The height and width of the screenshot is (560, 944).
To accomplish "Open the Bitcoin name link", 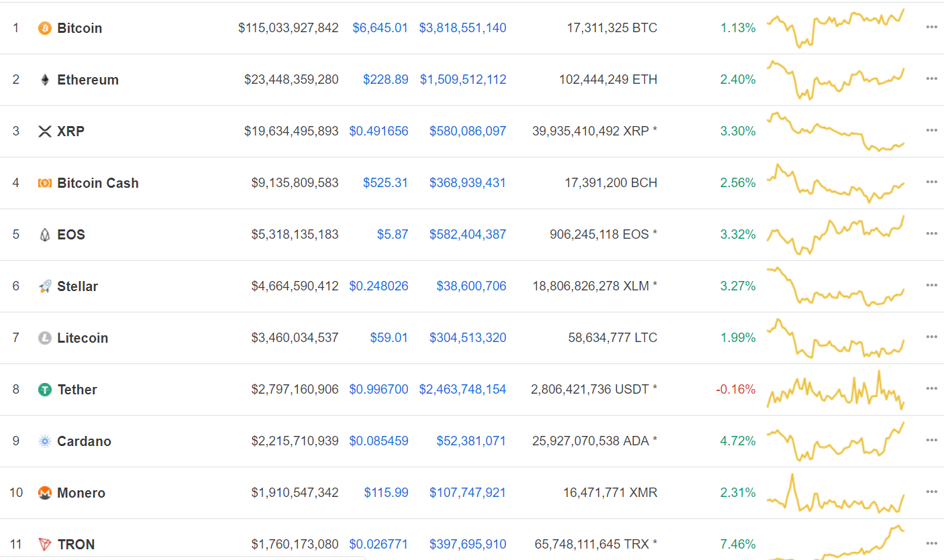I will coord(80,28).
